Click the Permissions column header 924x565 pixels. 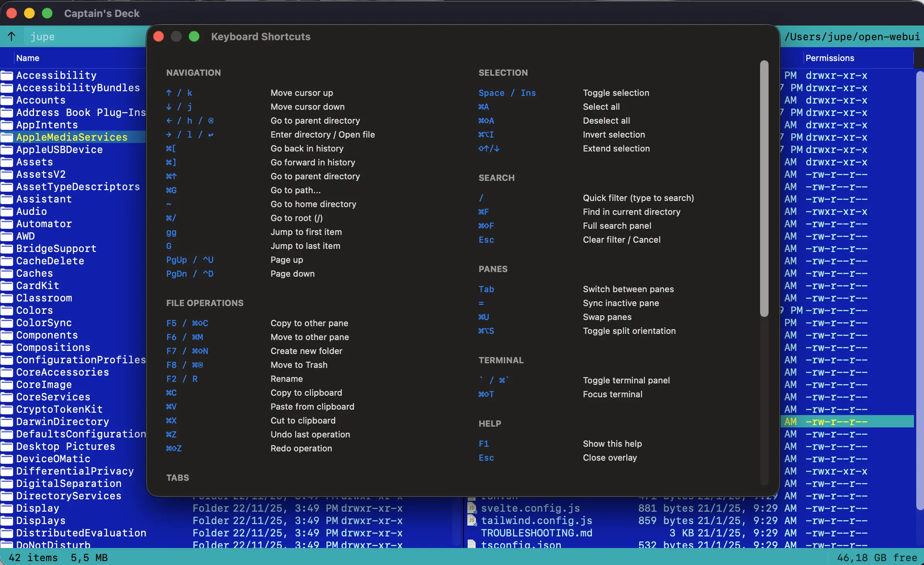830,58
